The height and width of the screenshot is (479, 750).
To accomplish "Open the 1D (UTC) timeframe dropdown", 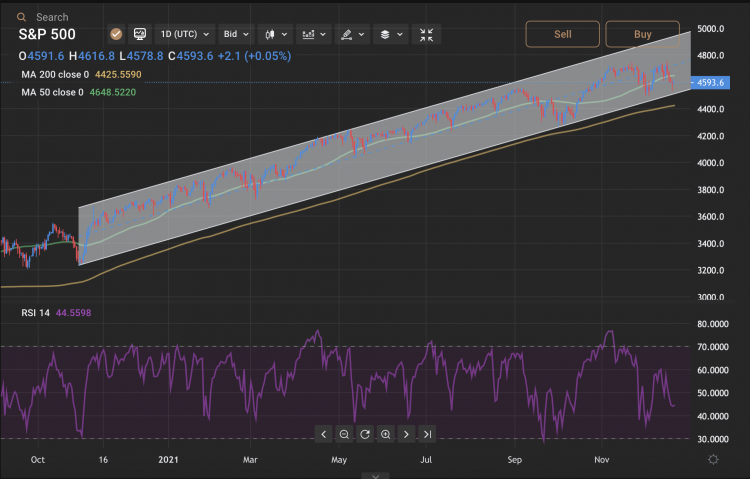I will [185, 34].
